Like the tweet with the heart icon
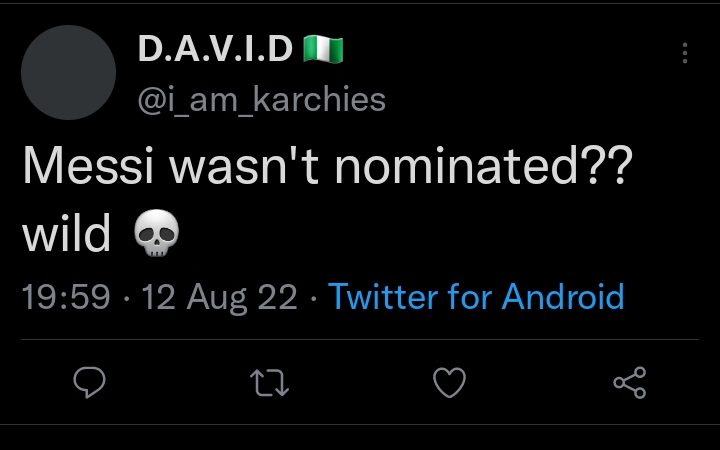 pyautogui.click(x=450, y=382)
